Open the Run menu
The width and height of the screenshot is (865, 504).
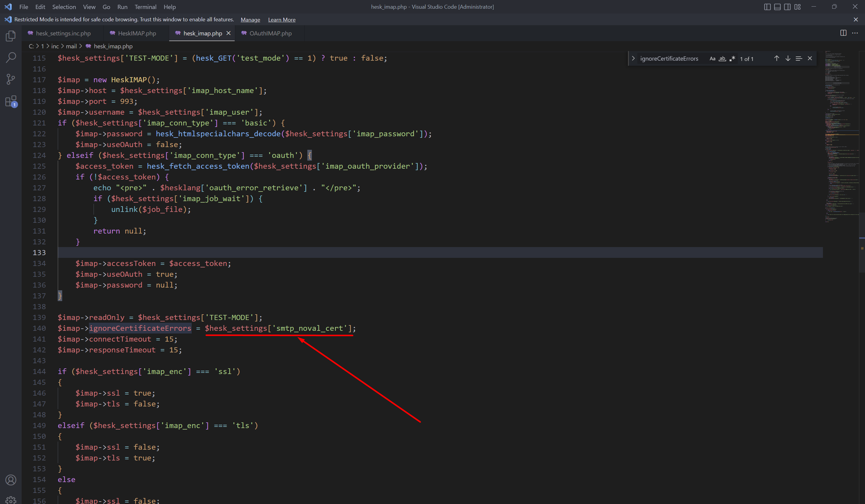pyautogui.click(x=122, y=7)
